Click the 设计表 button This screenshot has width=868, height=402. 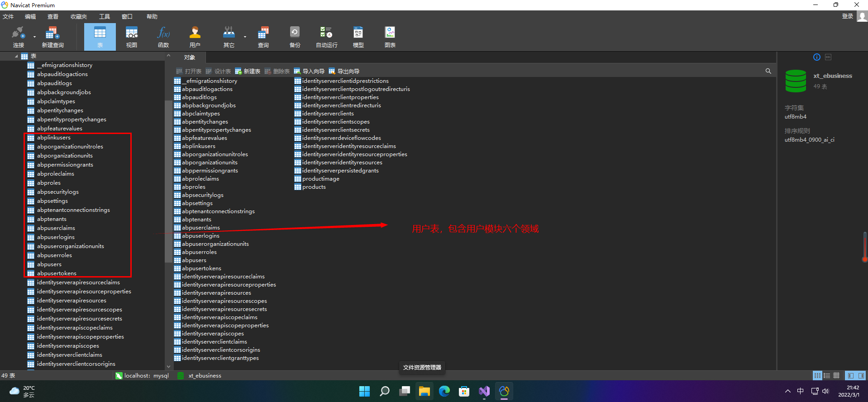(x=218, y=71)
